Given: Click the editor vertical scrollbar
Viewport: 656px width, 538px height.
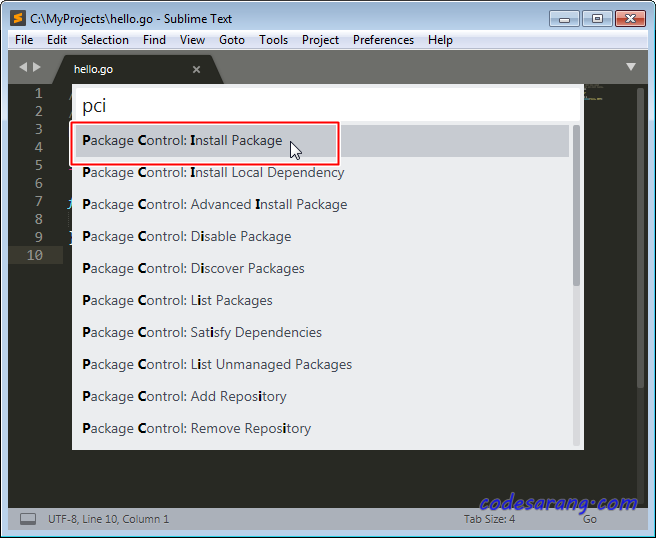Looking at the screenshot, I should point(641,238).
